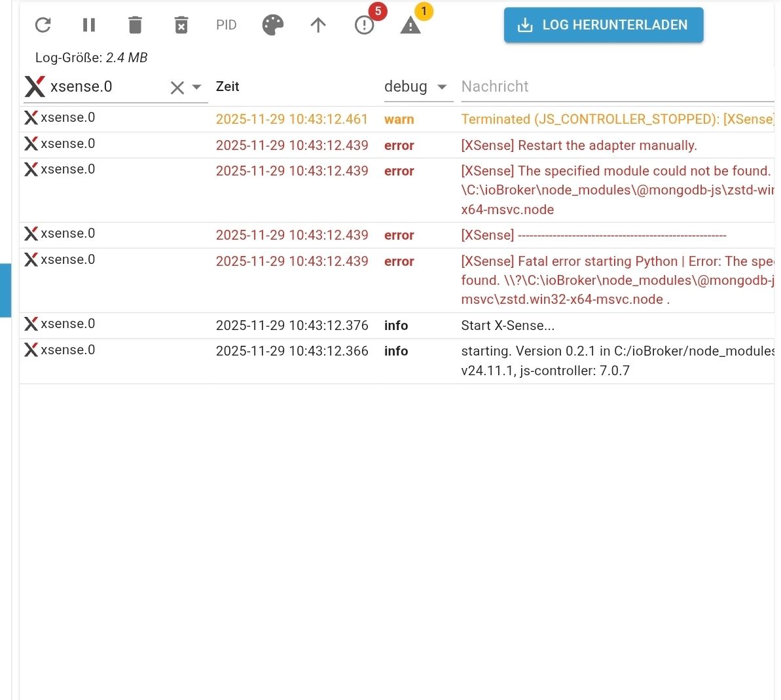
Task: Click the Nachricht message filter field
Action: (617, 86)
